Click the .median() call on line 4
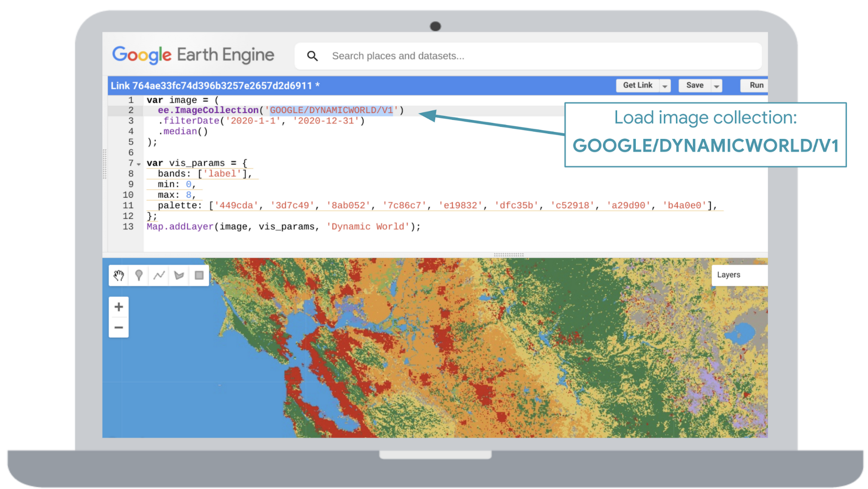The image size is (868, 489). [183, 131]
